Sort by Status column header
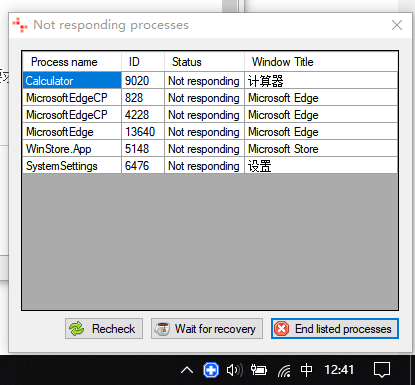This screenshot has width=415, height=385. click(x=204, y=62)
